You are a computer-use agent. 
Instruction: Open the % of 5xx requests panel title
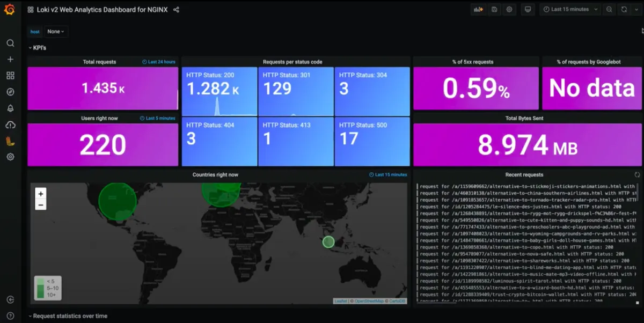tap(473, 62)
